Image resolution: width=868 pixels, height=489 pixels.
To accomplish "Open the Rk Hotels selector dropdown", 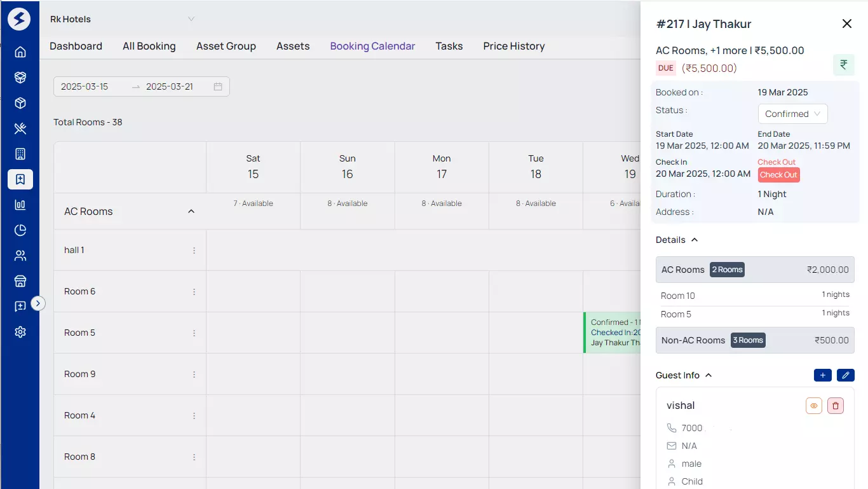I will click(x=191, y=19).
